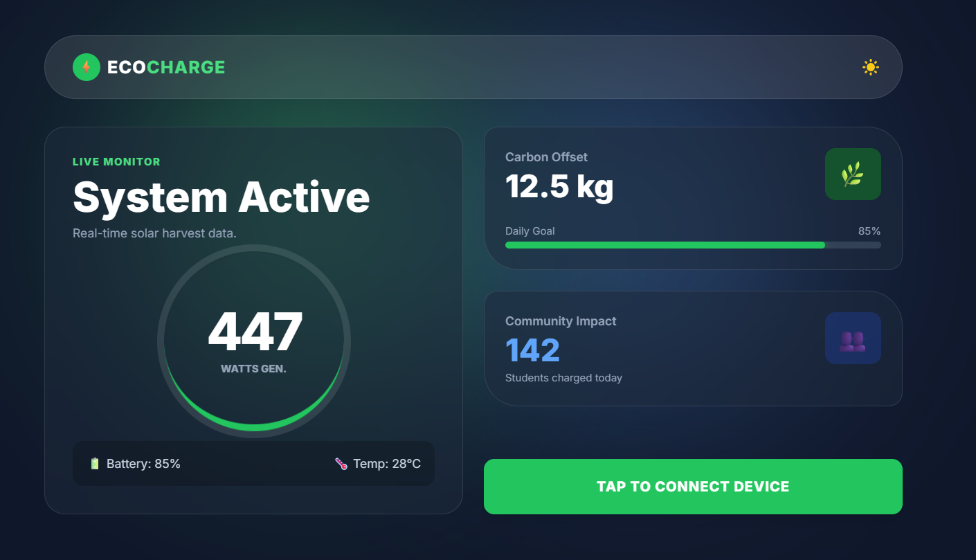Click the Community Impact people icon
This screenshot has width=976, height=560.
click(852, 338)
